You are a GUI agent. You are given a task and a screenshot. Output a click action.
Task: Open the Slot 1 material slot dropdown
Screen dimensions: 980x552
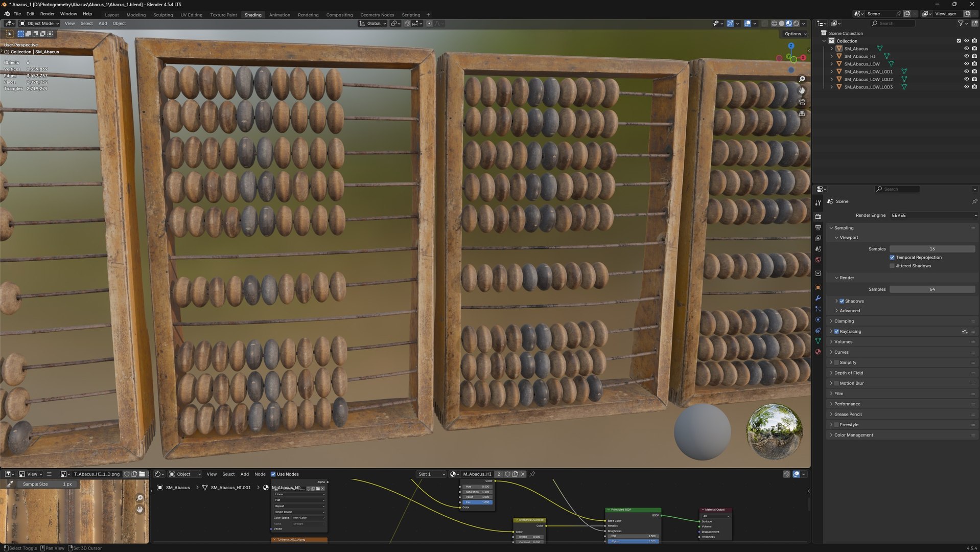pyautogui.click(x=431, y=474)
